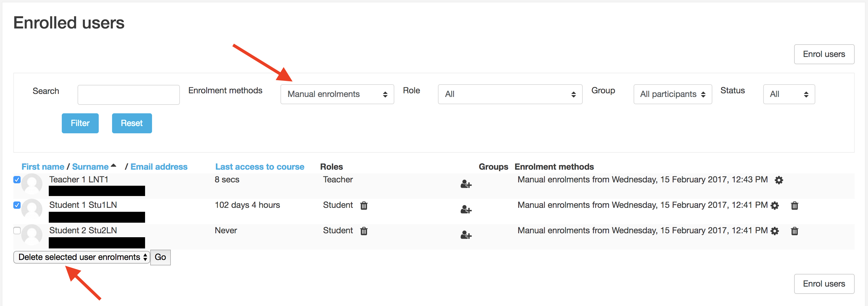
Task: Open Teacher 1 LNT1 profile picture
Action: (x=32, y=184)
